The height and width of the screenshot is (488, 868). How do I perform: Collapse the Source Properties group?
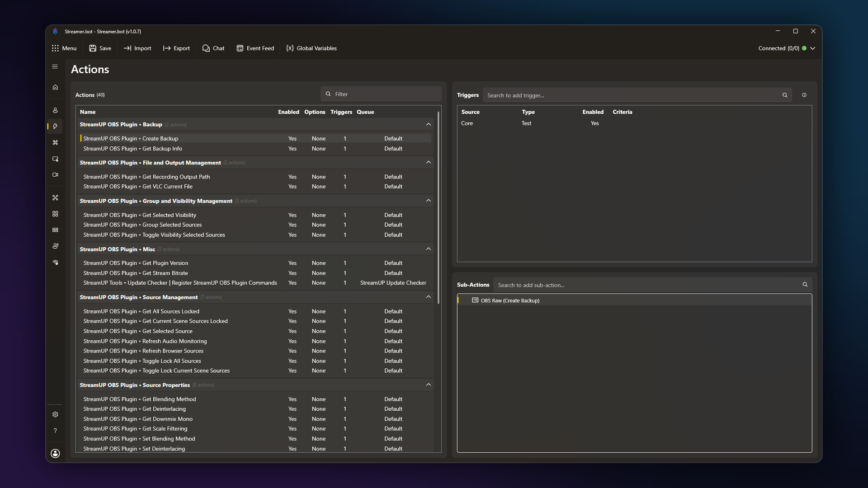click(x=429, y=385)
